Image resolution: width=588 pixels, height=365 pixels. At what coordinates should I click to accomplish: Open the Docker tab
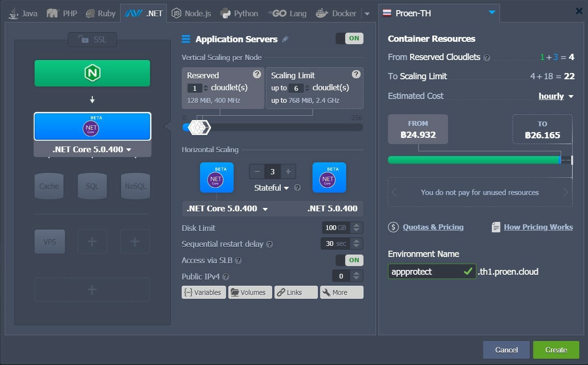[x=336, y=13]
